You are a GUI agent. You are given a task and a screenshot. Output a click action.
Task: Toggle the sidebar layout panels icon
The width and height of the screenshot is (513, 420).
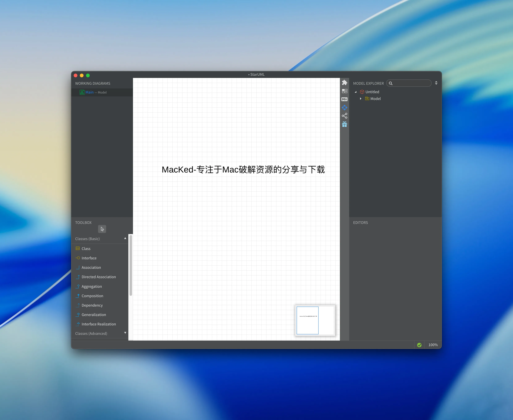point(344,91)
